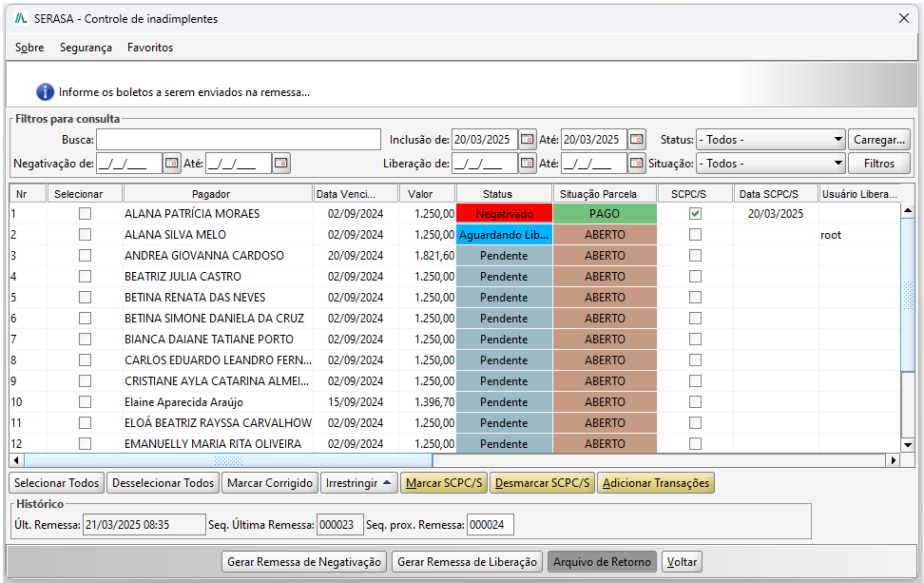Click the Arquivo de Retorno button
Viewport: 924px width, 583px height.
(x=602, y=562)
